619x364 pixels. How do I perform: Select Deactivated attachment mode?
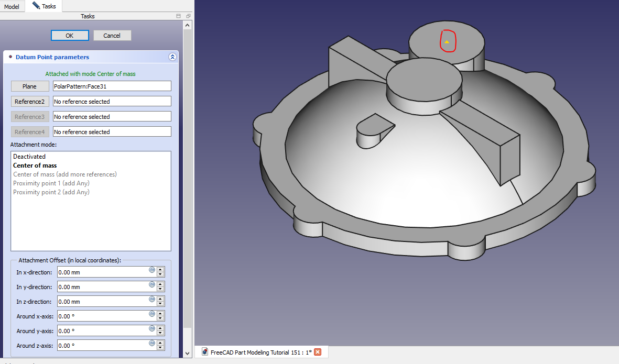(x=29, y=157)
